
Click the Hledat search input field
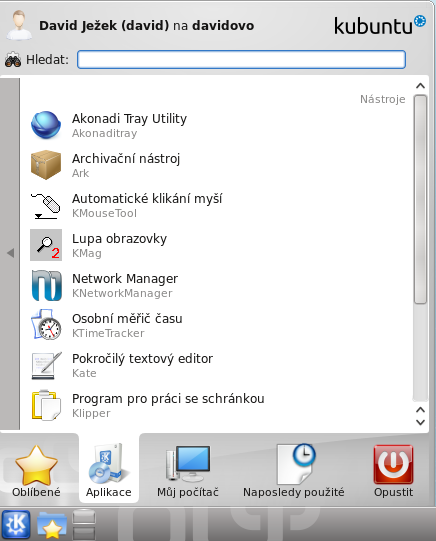[x=241, y=59]
